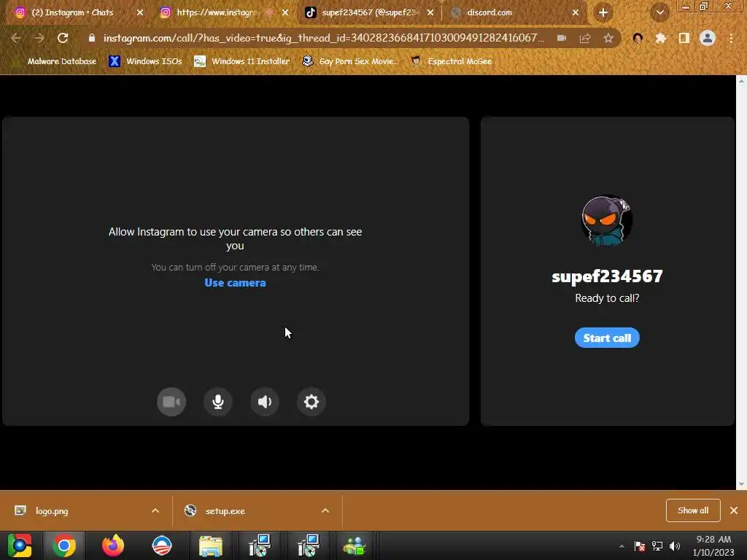Close the TikTok supef234567 tab
Screen dimensions: 747x560
click(430, 13)
